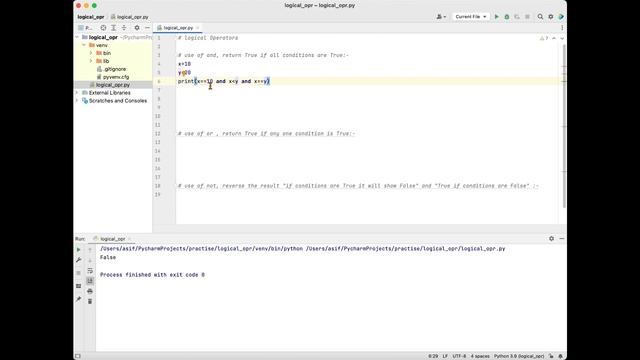Click the JetBrains Toolbox icon at top right
The width and height of the screenshot is (640, 360).
[561, 17]
